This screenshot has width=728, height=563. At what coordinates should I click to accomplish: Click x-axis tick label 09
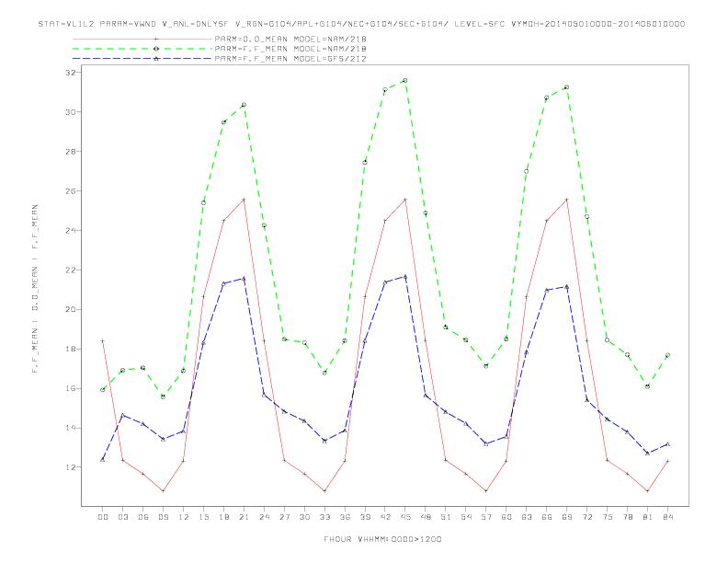pyautogui.click(x=163, y=517)
